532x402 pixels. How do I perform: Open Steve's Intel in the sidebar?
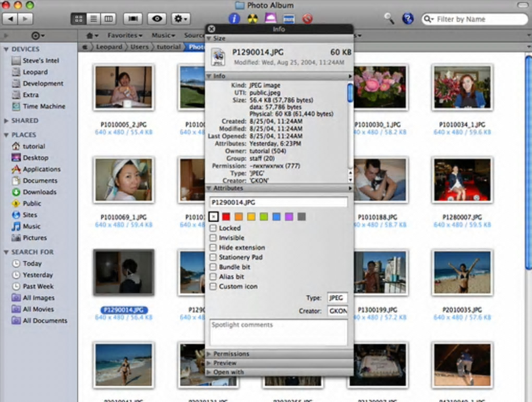pos(35,60)
